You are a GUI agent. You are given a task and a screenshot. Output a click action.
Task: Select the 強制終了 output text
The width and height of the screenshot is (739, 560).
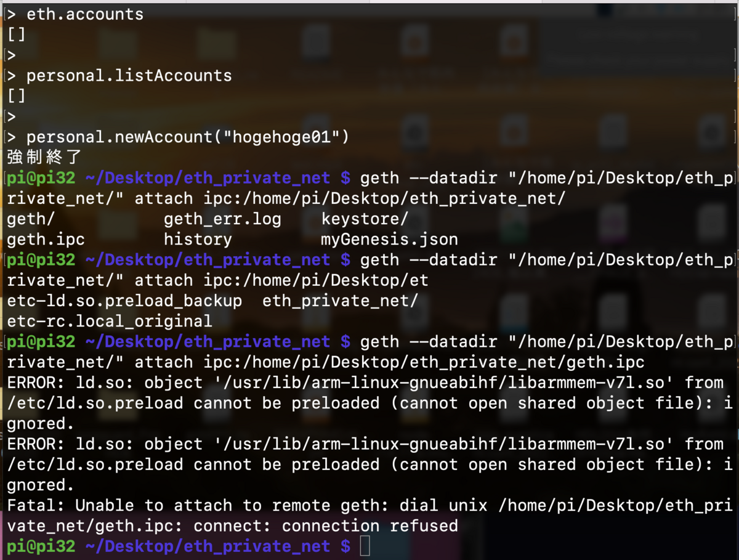41,157
